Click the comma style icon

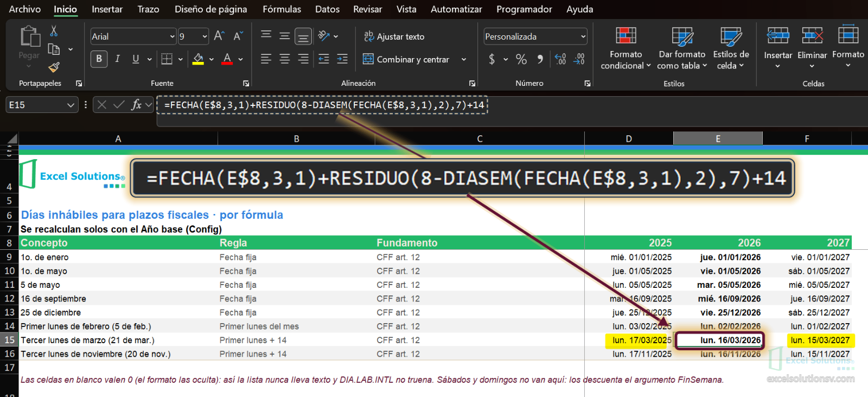tap(540, 59)
